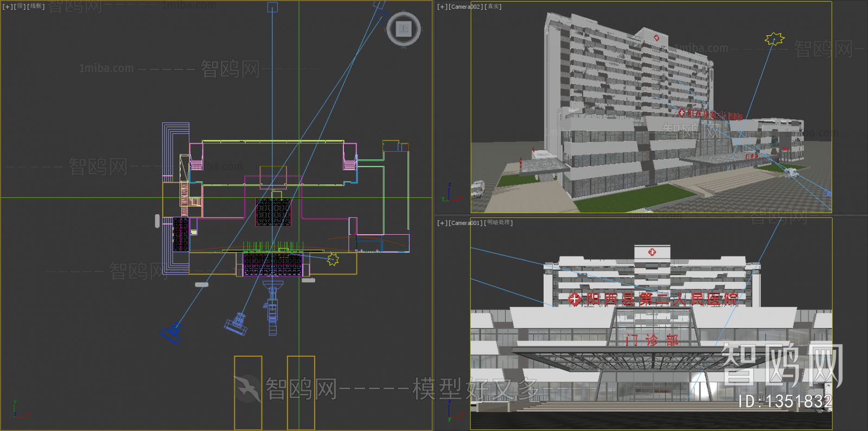Open the 真实 shading menu in Camera002 viewport
The image size is (868, 431).
click(x=493, y=7)
